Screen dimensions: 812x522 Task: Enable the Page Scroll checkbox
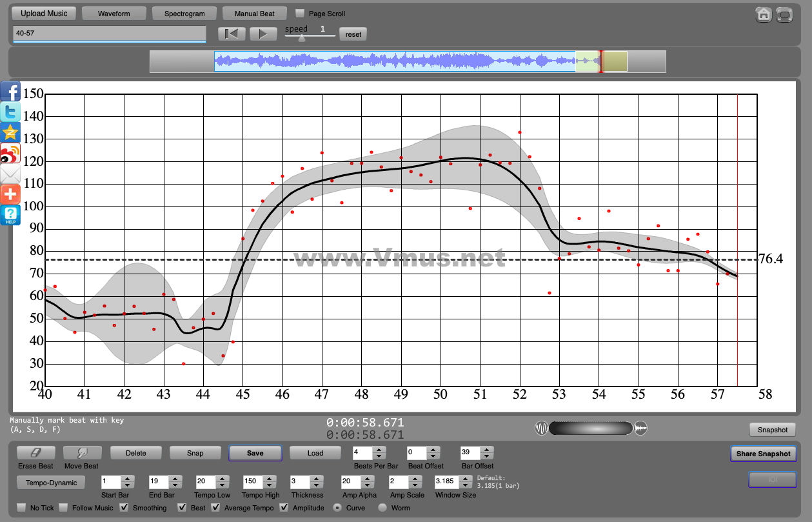coord(300,14)
